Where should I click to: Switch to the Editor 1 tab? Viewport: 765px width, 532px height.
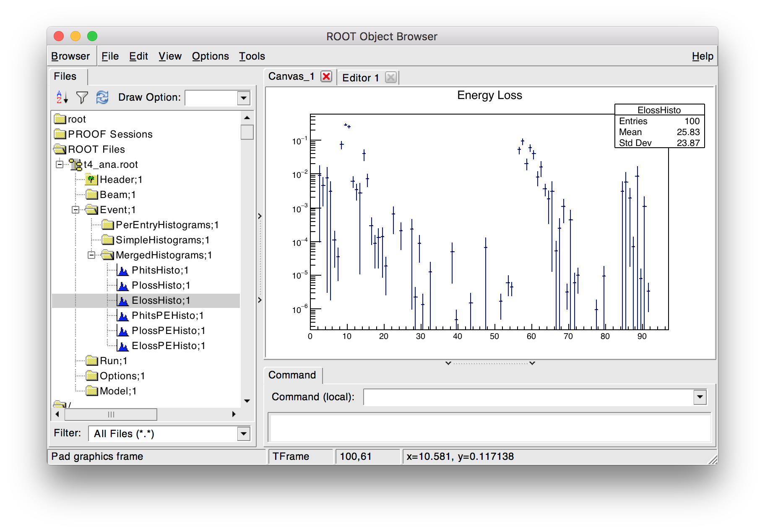click(x=360, y=78)
